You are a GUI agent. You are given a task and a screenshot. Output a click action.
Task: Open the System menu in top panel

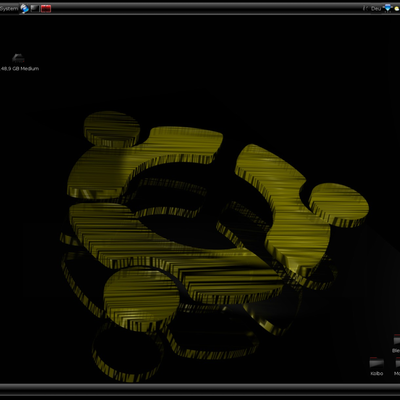tap(9, 9)
